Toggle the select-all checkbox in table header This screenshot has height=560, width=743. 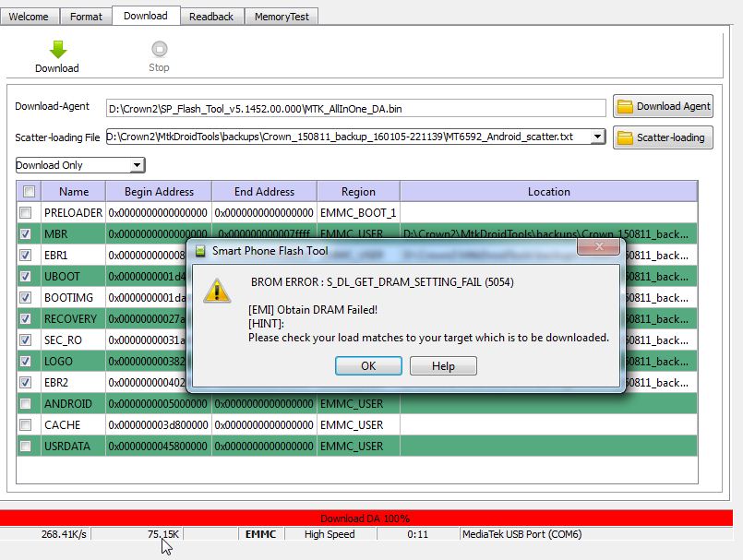point(29,192)
